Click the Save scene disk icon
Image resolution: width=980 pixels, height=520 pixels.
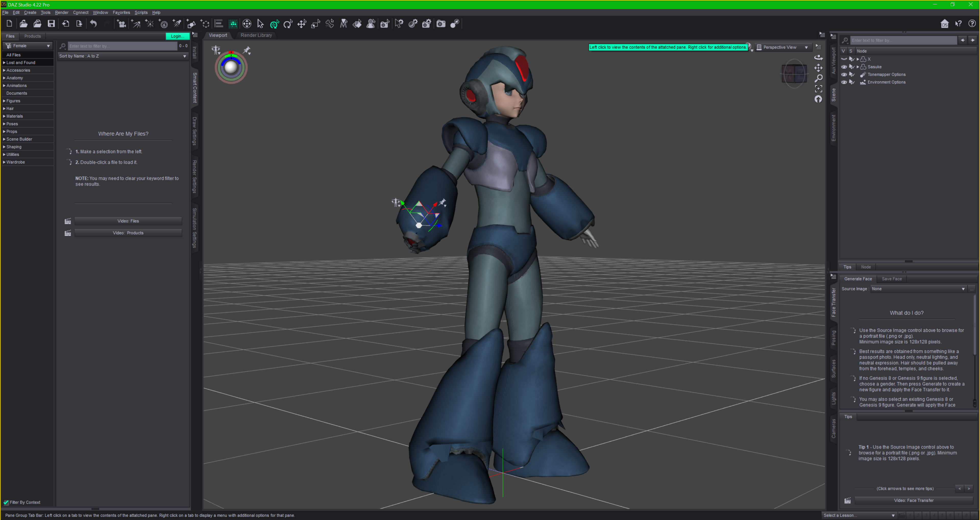pyautogui.click(x=51, y=23)
